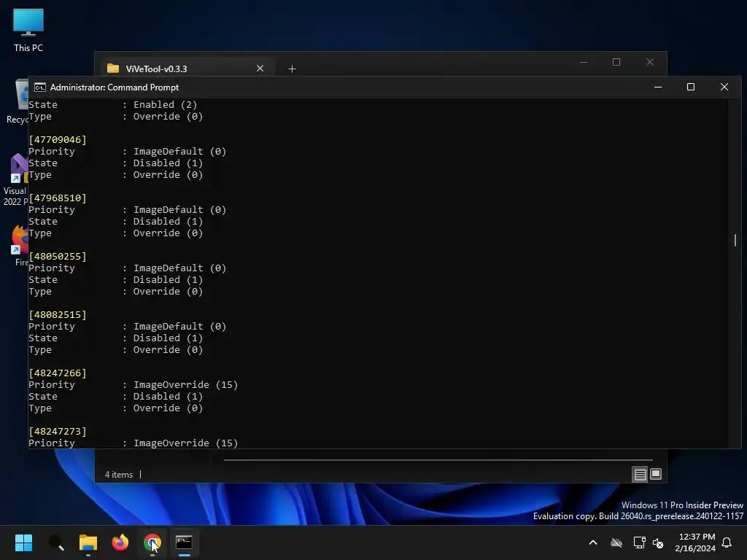
Task: Switch Explorer to details view
Action: (640, 474)
